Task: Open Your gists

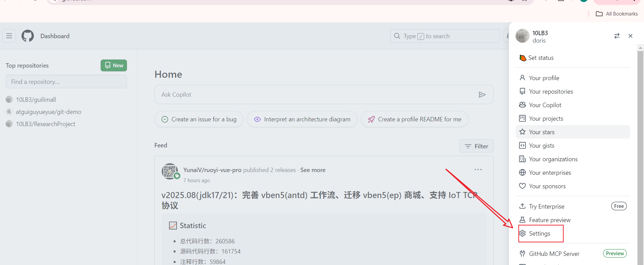Action: [x=573, y=146]
